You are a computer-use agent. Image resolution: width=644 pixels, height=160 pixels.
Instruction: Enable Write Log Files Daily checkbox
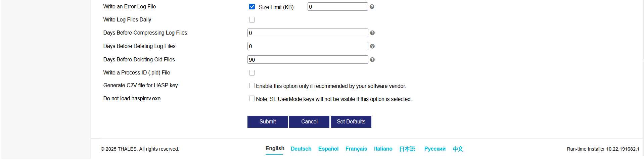(252, 20)
